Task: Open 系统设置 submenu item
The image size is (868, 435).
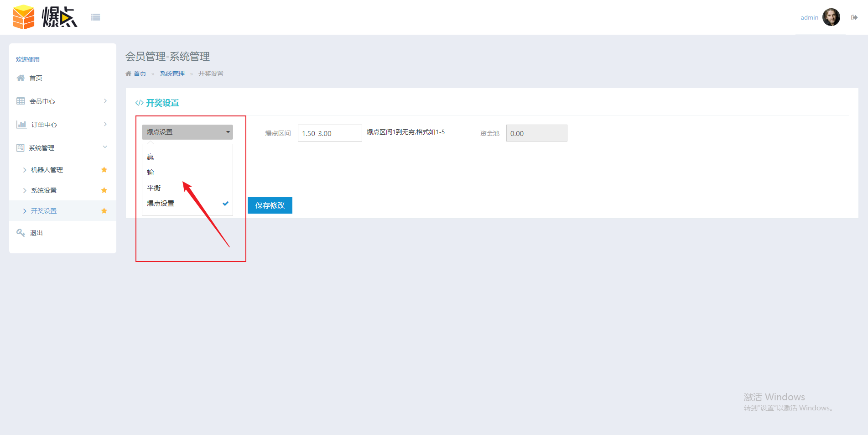Action: pos(44,190)
